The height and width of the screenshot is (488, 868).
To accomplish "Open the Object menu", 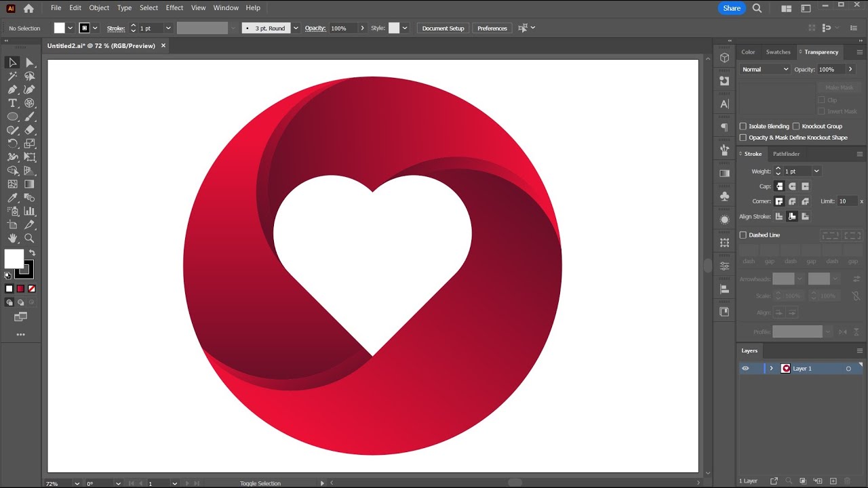I will [99, 8].
